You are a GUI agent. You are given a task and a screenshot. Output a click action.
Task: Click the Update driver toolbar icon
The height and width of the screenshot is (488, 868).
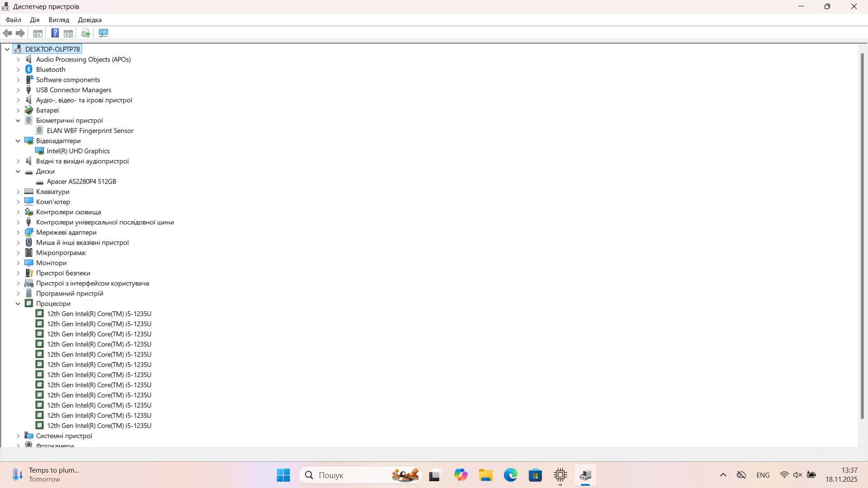pos(85,33)
